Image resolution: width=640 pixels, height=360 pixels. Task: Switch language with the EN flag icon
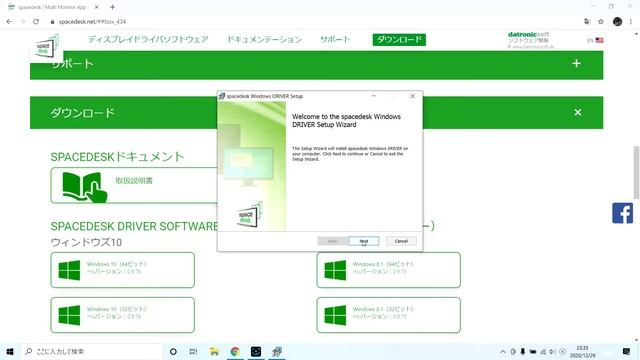596,40
